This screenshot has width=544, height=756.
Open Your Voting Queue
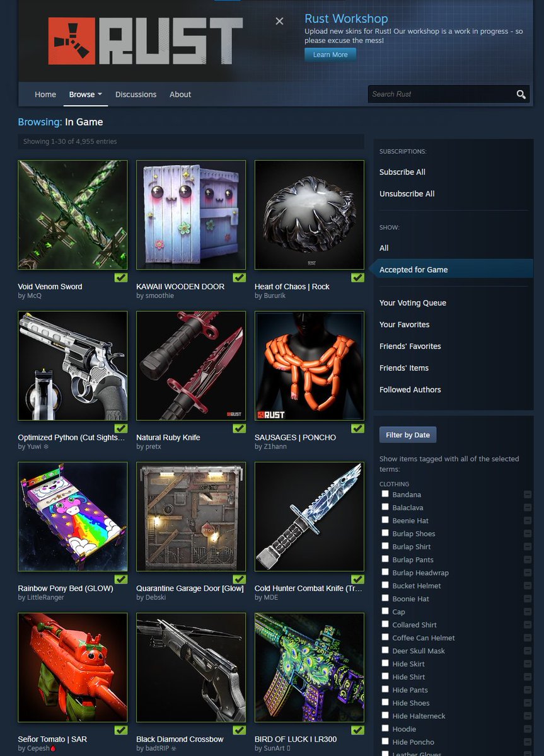pos(413,303)
